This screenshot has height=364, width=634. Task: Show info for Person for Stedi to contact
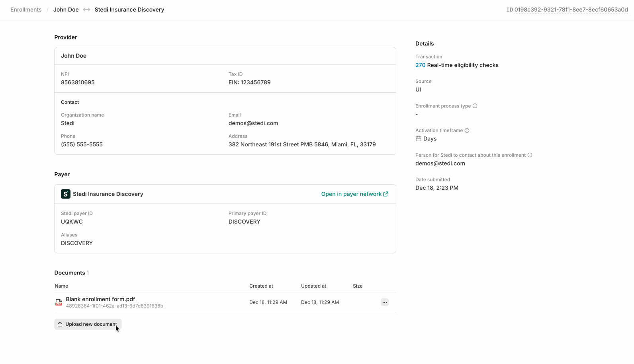coord(530,155)
